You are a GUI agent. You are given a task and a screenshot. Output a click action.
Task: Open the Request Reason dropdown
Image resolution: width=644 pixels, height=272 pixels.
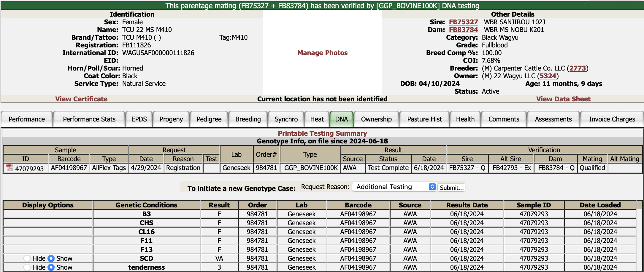[x=394, y=187]
